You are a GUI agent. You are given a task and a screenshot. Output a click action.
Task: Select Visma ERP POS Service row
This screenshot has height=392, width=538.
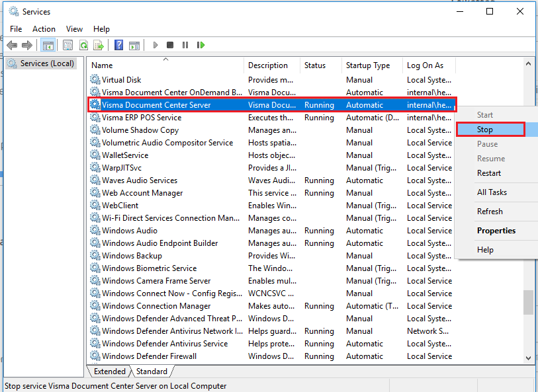coord(272,118)
